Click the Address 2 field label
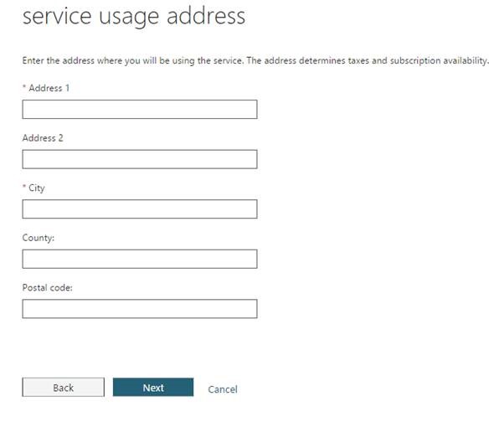Viewport: 504px width, 422px height. click(x=43, y=138)
